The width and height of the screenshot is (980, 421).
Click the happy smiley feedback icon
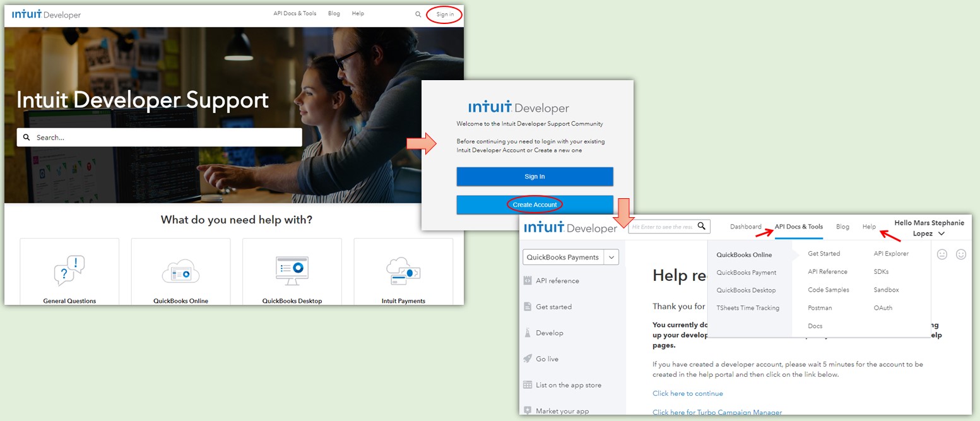[961, 254]
